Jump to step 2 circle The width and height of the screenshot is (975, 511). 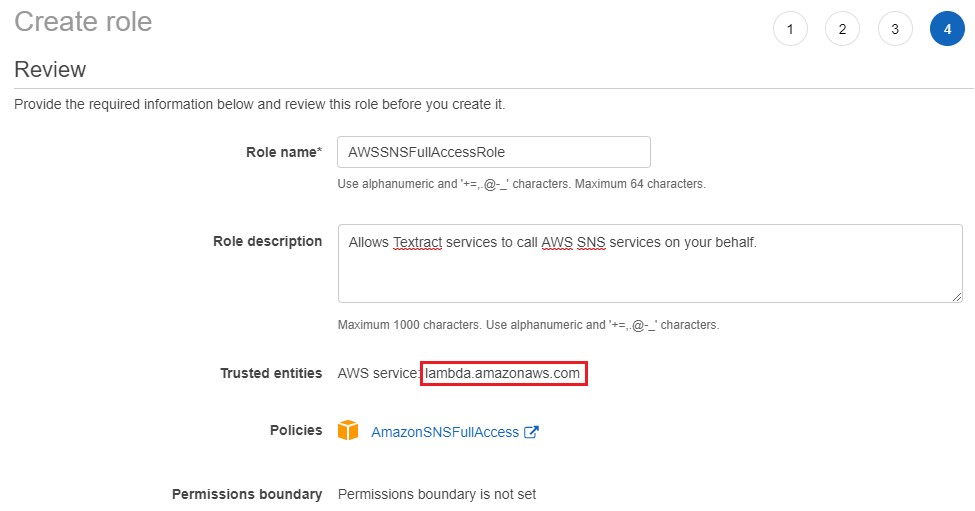coord(842,29)
